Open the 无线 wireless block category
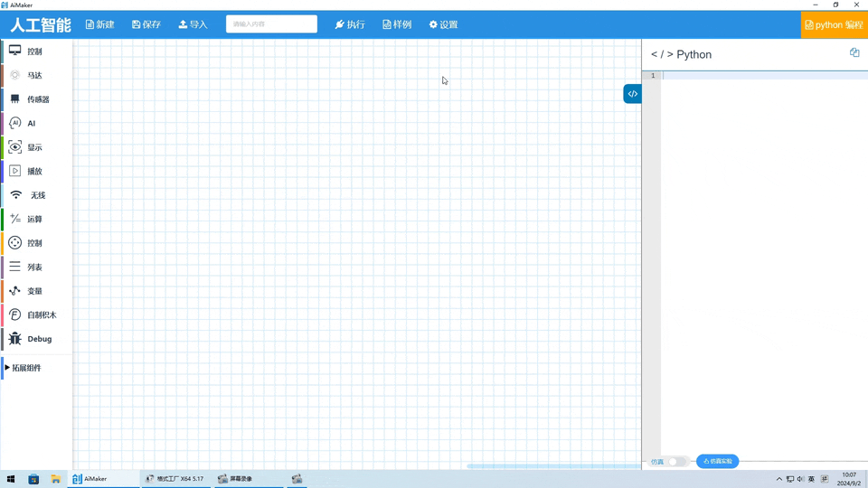The height and width of the screenshot is (488, 868). point(36,195)
